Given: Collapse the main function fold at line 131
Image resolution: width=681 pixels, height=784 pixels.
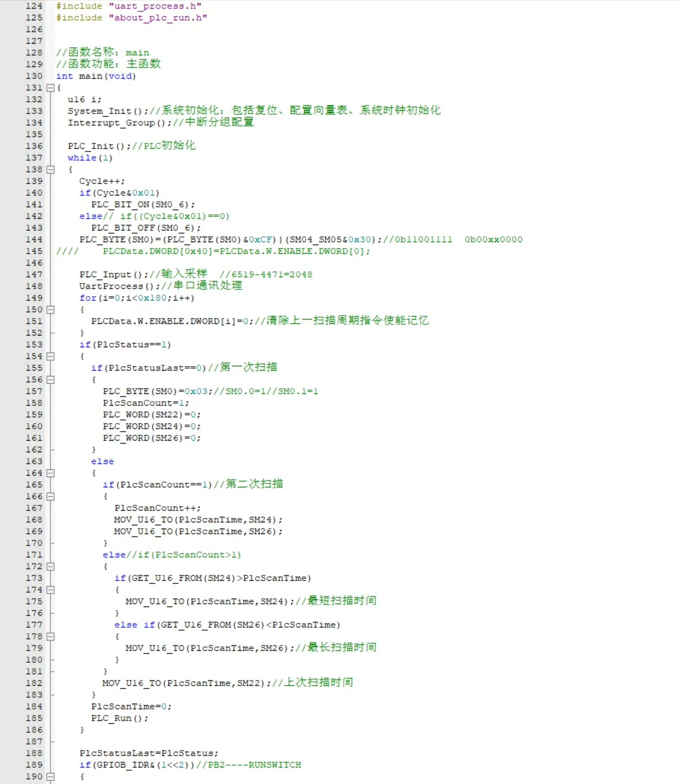Looking at the screenshot, I should pyautogui.click(x=50, y=88).
